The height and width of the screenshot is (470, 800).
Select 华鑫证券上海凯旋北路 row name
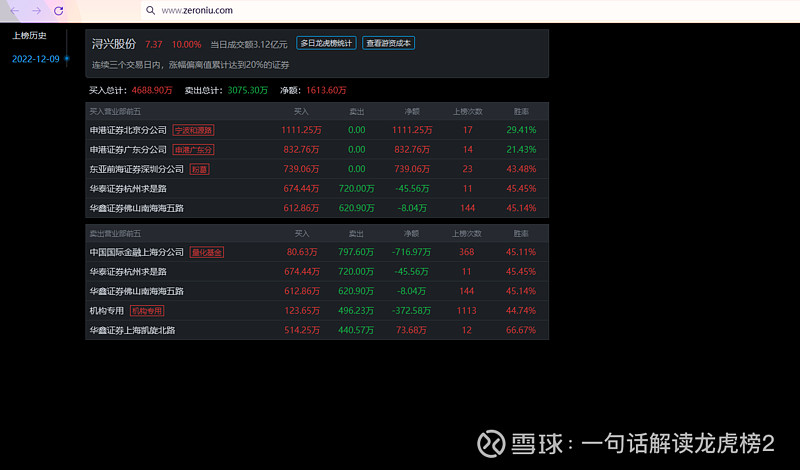[x=133, y=330]
